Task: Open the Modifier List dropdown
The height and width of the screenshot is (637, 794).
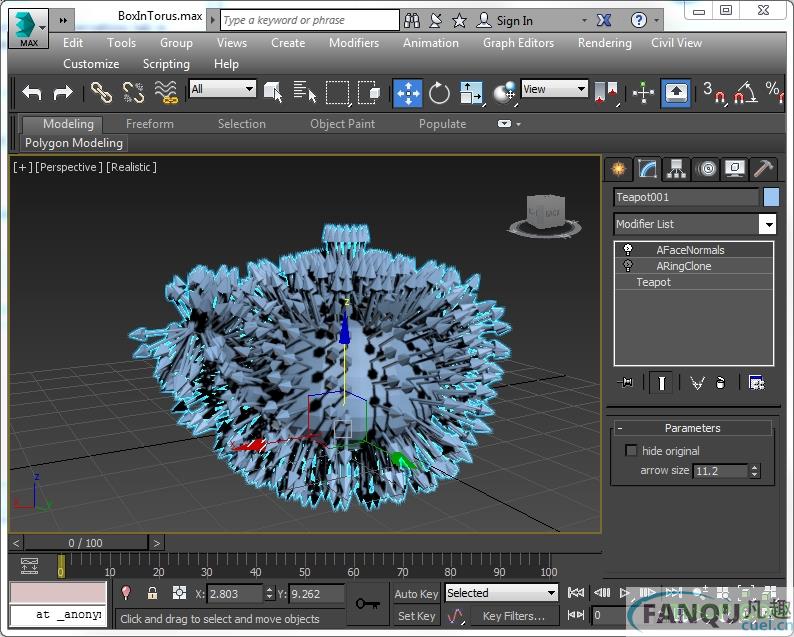Action: click(767, 224)
